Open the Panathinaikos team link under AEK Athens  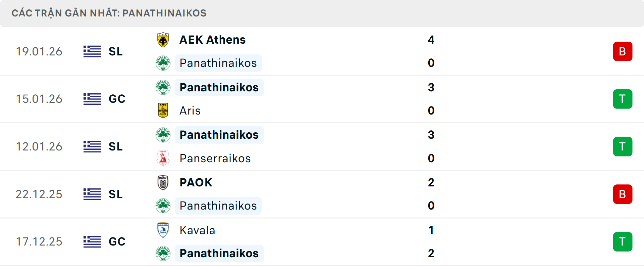click(x=218, y=63)
